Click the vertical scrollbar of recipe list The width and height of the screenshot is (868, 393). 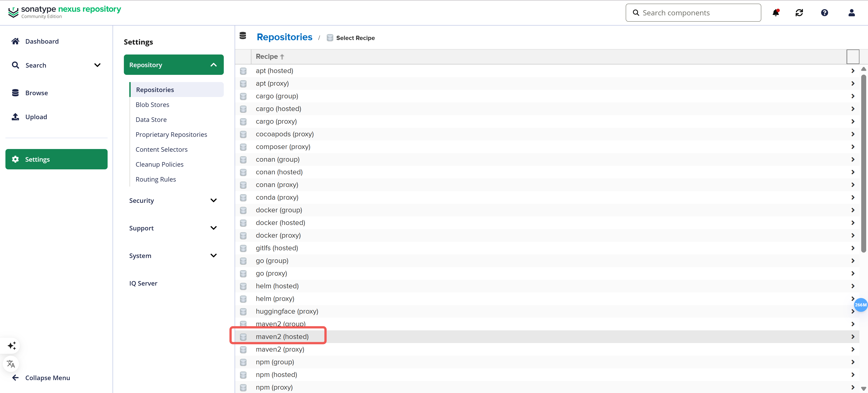pyautogui.click(x=863, y=163)
